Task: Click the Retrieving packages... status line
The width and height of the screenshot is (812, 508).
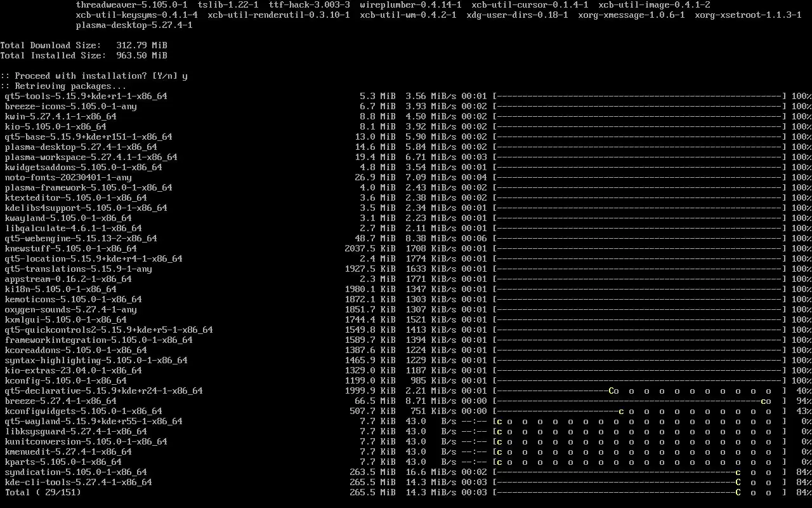Action: tap(63, 86)
